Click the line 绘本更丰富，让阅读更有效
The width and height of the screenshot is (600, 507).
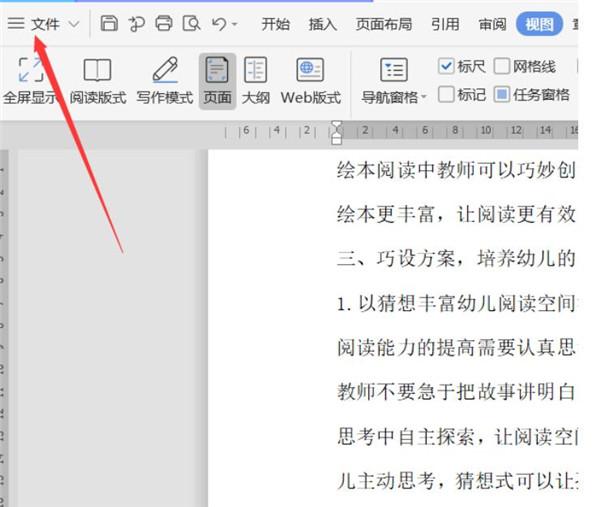tap(457, 214)
